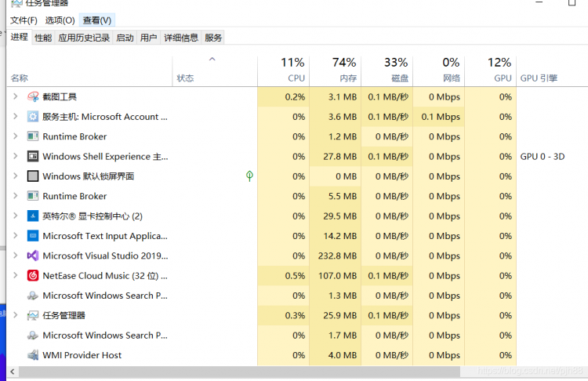Select the Windows Shell Experience host icon
This screenshot has height=381, width=588.
[x=33, y=156]
